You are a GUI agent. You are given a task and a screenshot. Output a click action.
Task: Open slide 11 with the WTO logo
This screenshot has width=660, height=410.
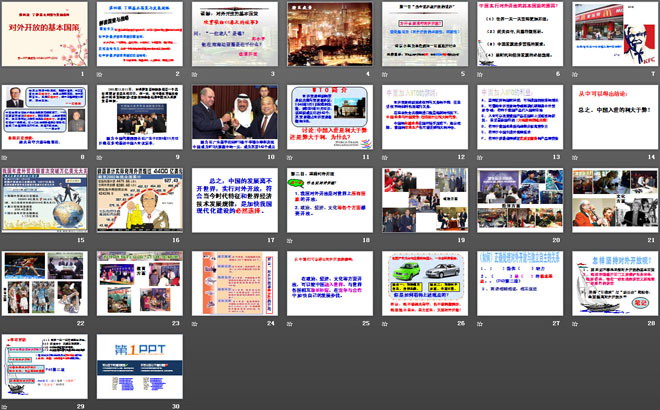329,120
